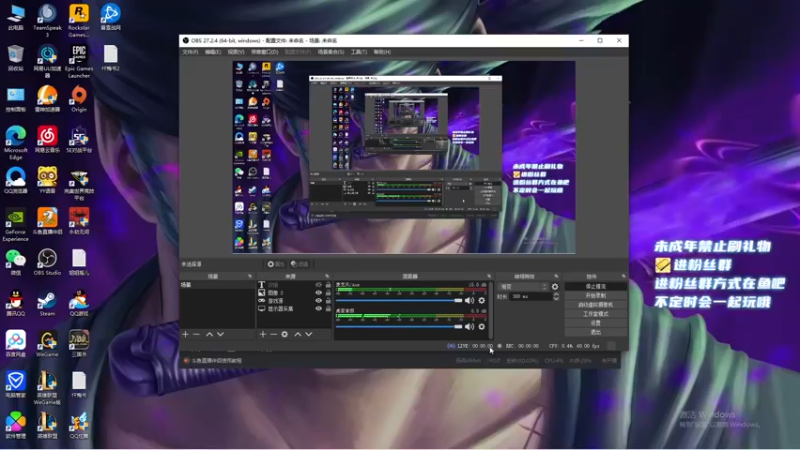The image size is (800, 450).
Task: Toggle visibility of 图像 2 source
Action: point(318,293)
